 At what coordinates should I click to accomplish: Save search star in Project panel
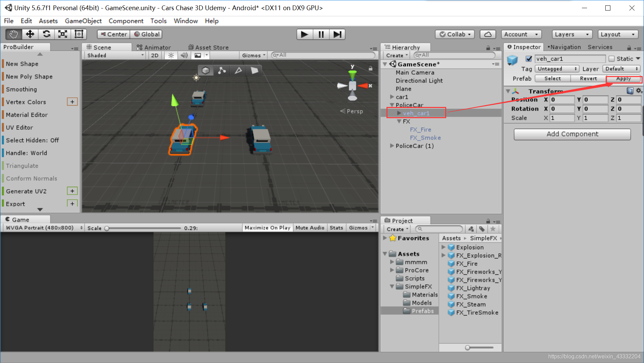[x=493, y=229]
